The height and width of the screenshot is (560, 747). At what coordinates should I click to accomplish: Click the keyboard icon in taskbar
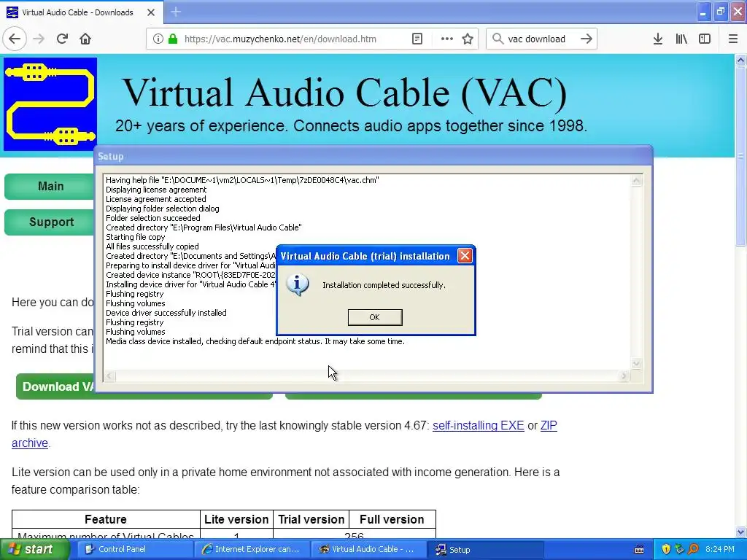pos(639,550)
